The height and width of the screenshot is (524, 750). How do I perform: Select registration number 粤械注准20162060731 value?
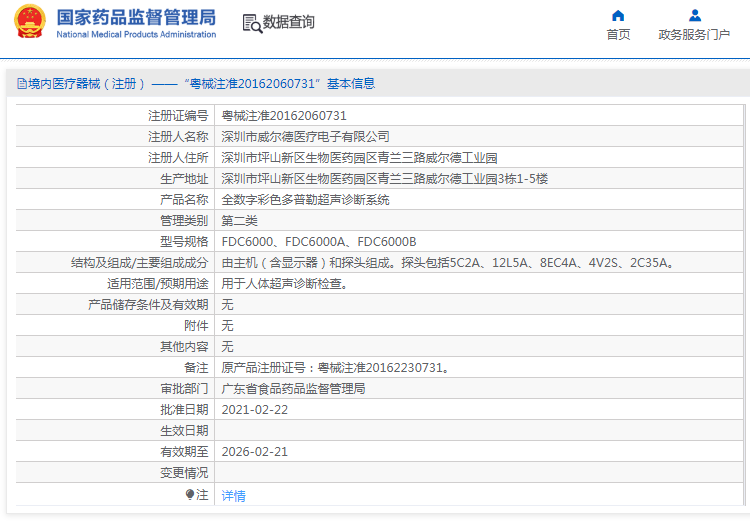pyautogui.click(x=284, y=116)
